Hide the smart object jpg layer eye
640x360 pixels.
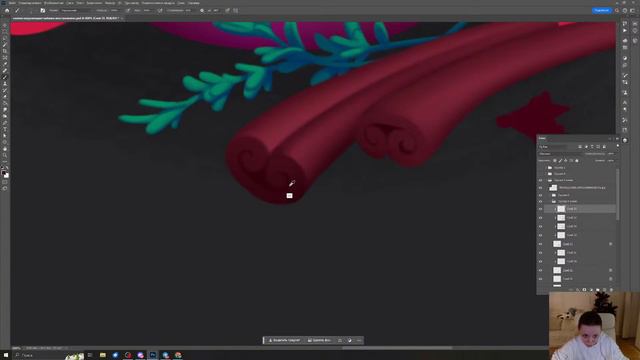point(540,188)
